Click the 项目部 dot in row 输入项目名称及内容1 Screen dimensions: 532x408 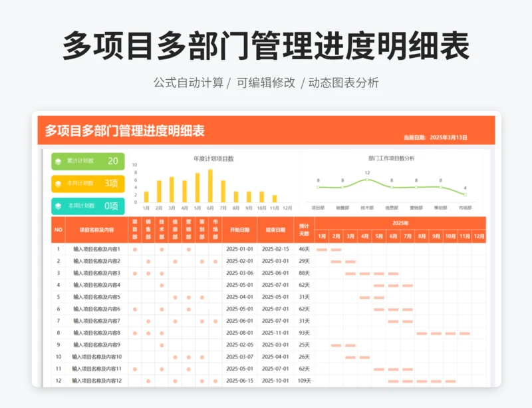pyautogui.click(x=135, y=250)
